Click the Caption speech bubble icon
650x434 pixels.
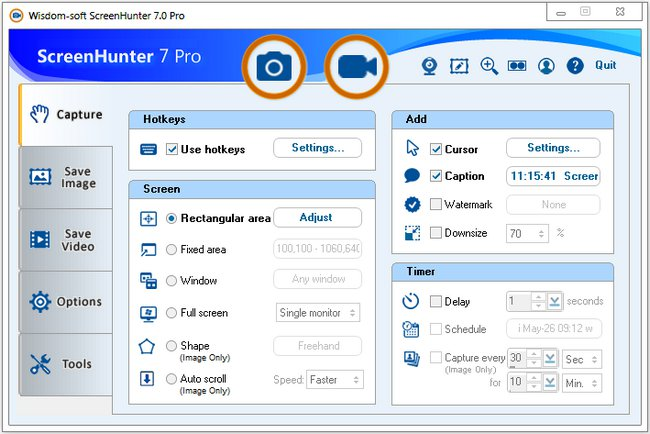[x=412, y=176]
